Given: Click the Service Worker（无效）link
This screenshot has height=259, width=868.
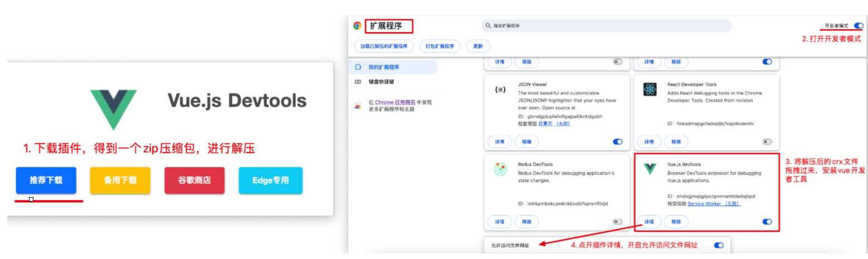Looking at the screenshot, I should [x=714, y=204].
